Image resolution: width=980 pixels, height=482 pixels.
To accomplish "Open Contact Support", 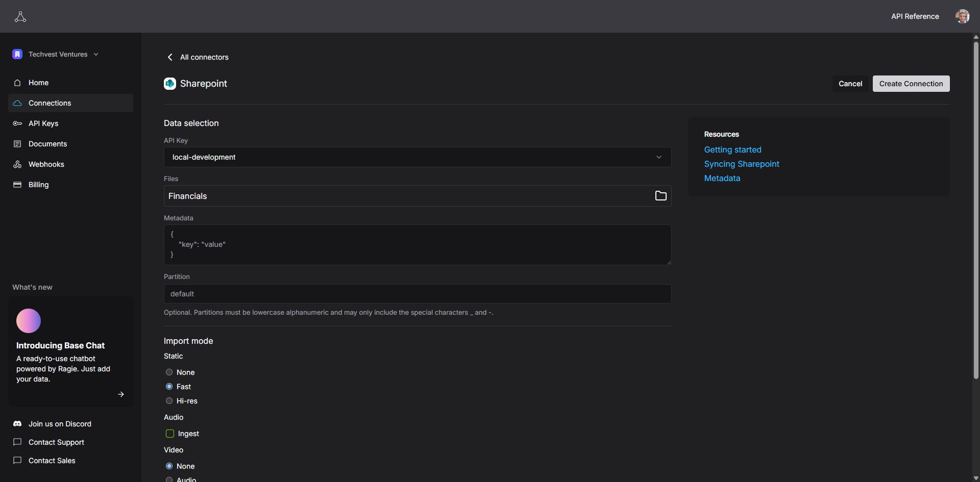I will (56, 442).
